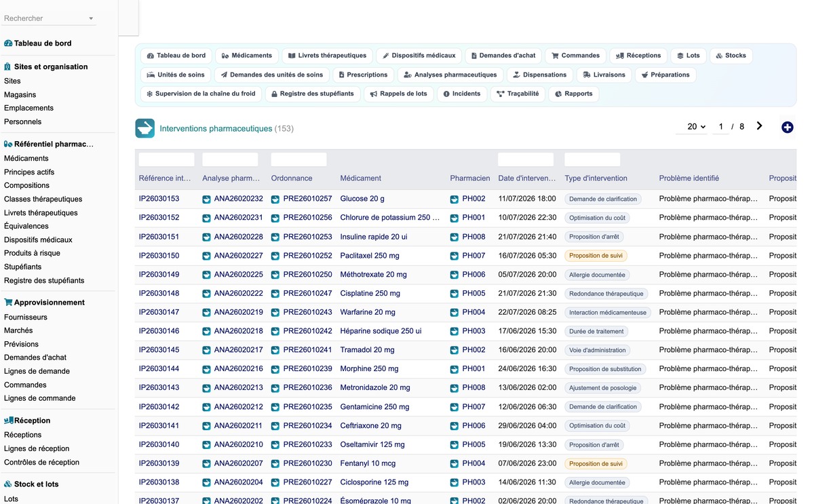
Task: Open the Rapports toolbar button
Action: 574,94
